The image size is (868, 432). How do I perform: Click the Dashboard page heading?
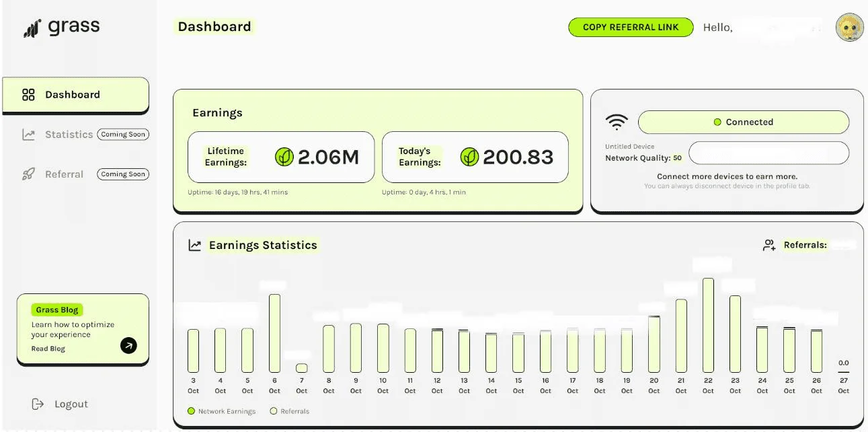[214, 27]
